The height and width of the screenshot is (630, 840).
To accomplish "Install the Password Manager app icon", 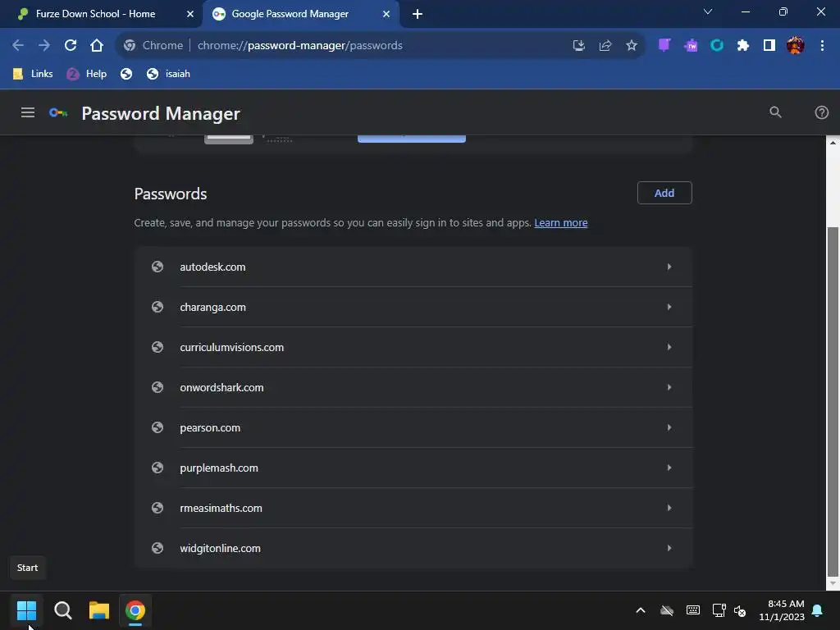I will click(578, 46).
